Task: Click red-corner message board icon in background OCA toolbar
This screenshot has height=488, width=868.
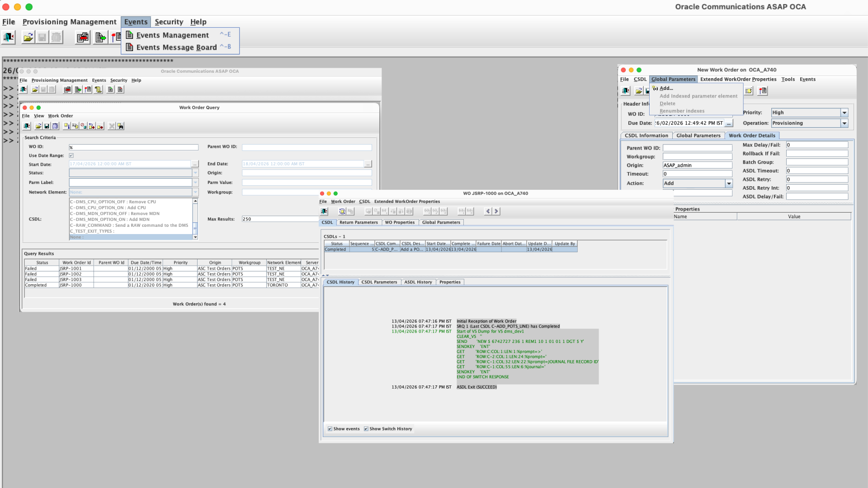Action: point(120,89)
